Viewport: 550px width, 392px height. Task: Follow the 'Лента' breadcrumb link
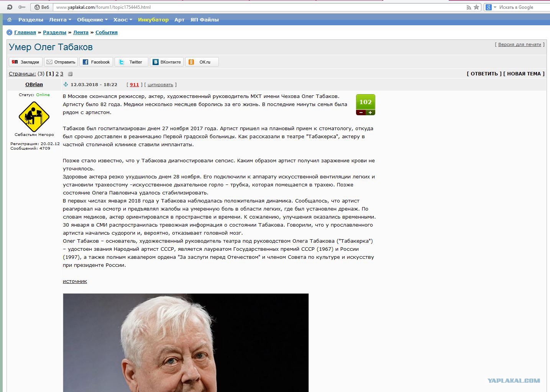[x=81, y=33]
